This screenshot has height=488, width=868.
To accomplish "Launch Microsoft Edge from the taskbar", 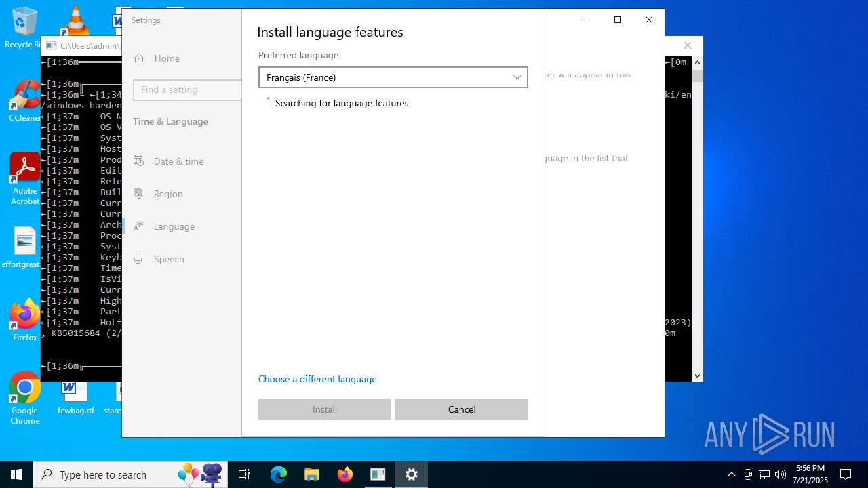I will pyautogui.click(x=279, y=474).
